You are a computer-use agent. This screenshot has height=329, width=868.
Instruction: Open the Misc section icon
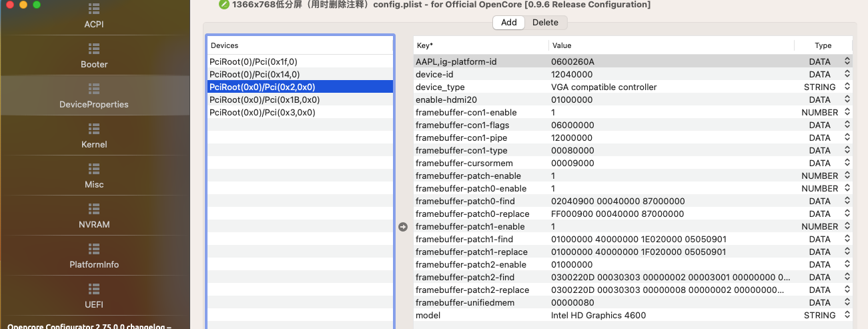[x=94, y=169]
